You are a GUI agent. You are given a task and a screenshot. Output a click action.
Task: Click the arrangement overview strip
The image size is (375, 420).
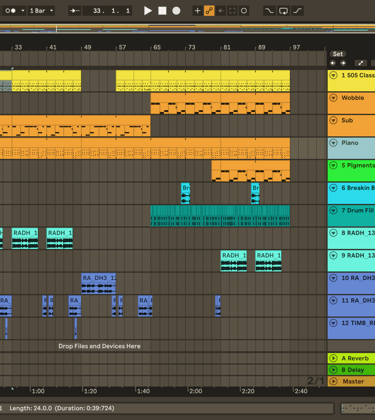187,29
